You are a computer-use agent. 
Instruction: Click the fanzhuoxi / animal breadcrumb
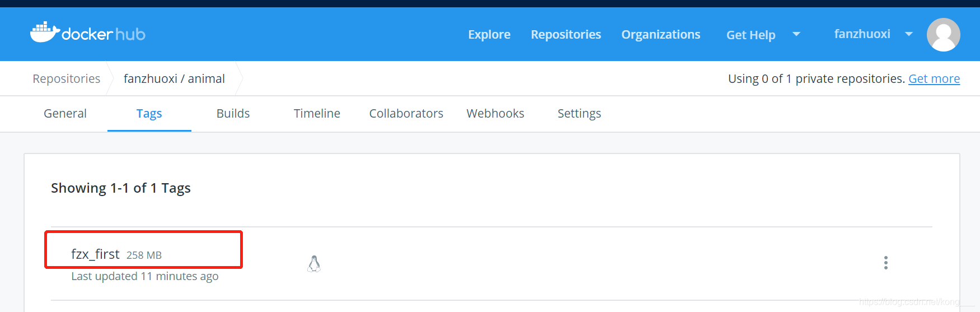[174, 79]
